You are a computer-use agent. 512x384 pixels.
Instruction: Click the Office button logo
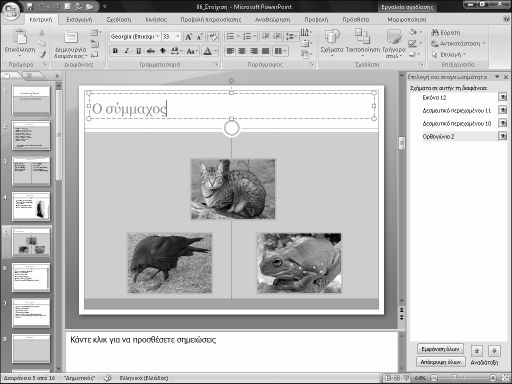coord(11,11)
